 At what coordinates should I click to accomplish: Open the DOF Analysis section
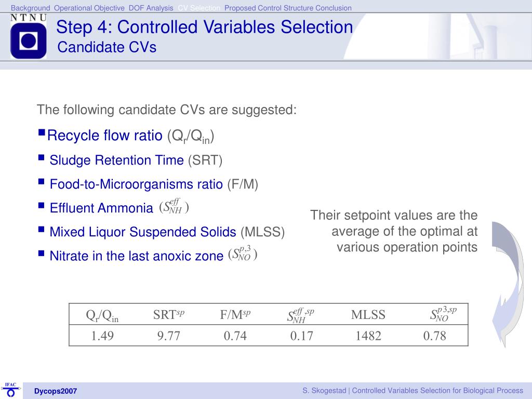pyautogui.click(x=151, y=8)
